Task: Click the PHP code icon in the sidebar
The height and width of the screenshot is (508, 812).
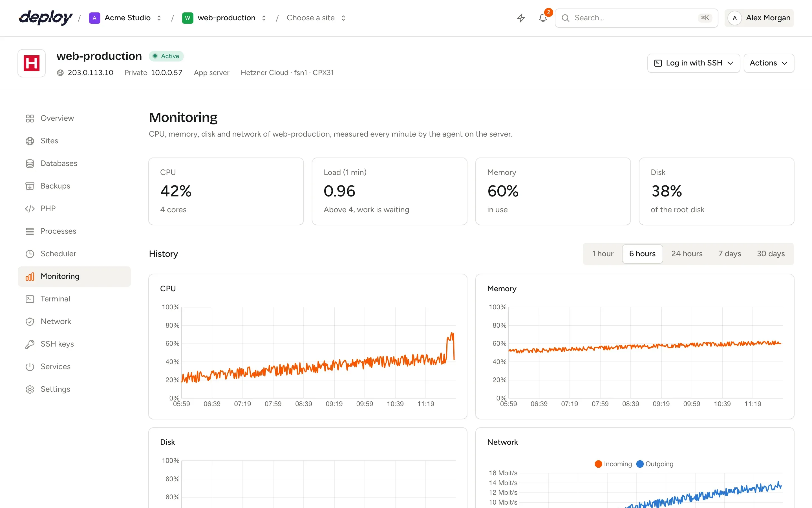Action: point(30,209)
